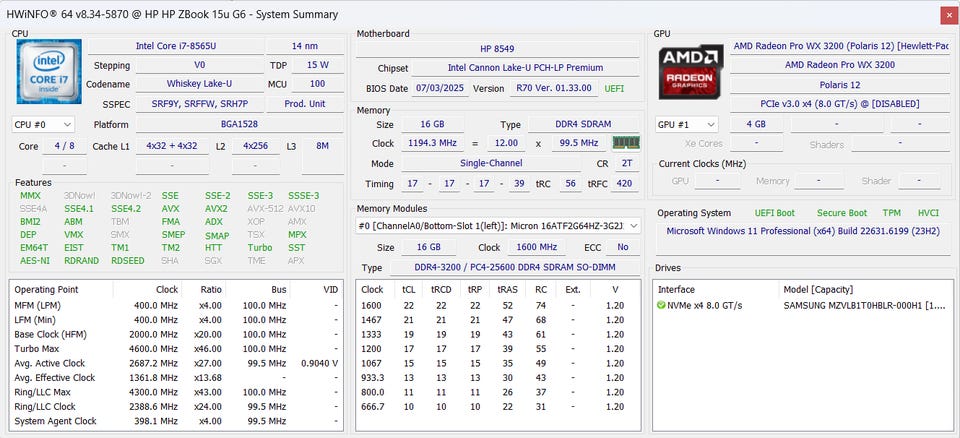The image size is (960, 438).
Task: Click the L3 cache 8M value
Action: [323, 146]
